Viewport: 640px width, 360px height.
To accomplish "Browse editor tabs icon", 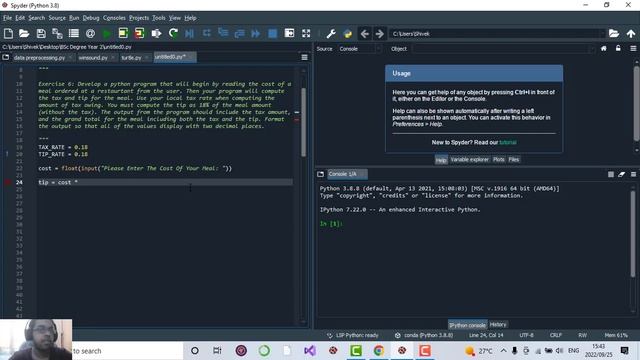I will point(6,58).
